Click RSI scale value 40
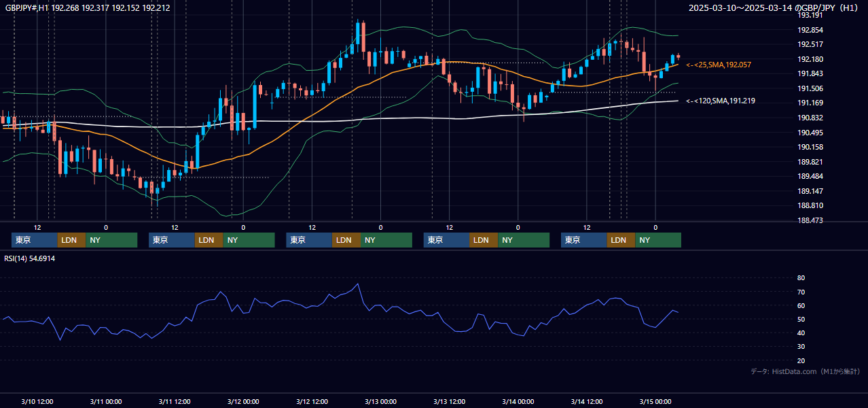Image resolution: width=868 pixels, height=408 pixels. tap(801, 333)
